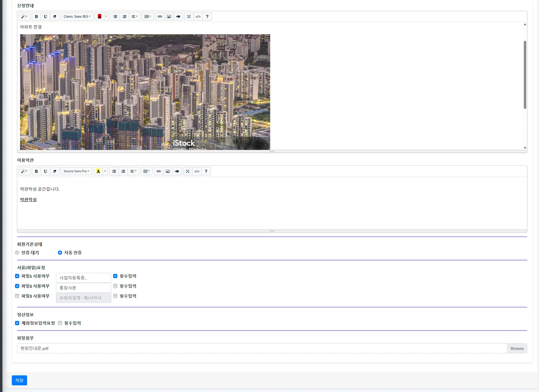Switch to code view in 신청안내 editor
The height and width of the screenshot is (392, 539).
tap(198, 17)
